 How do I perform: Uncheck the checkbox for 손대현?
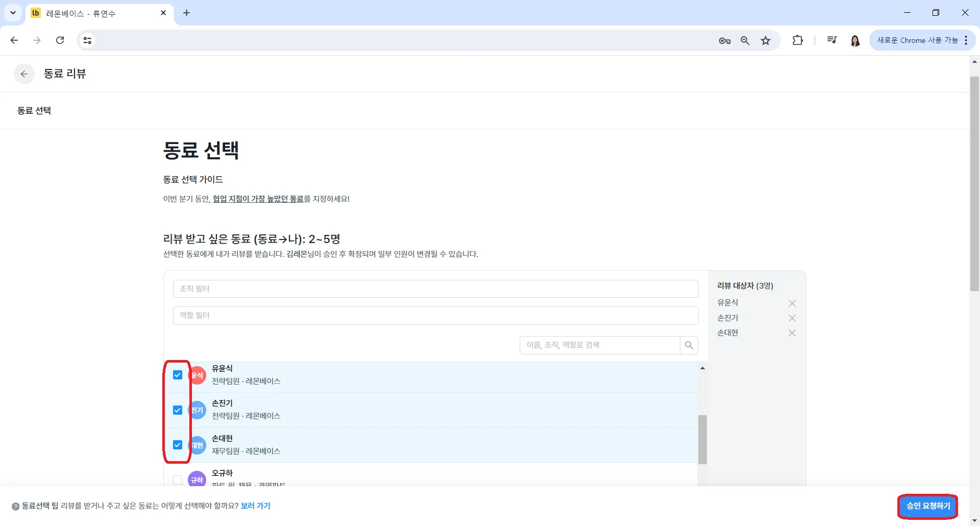tap(178, 445)
